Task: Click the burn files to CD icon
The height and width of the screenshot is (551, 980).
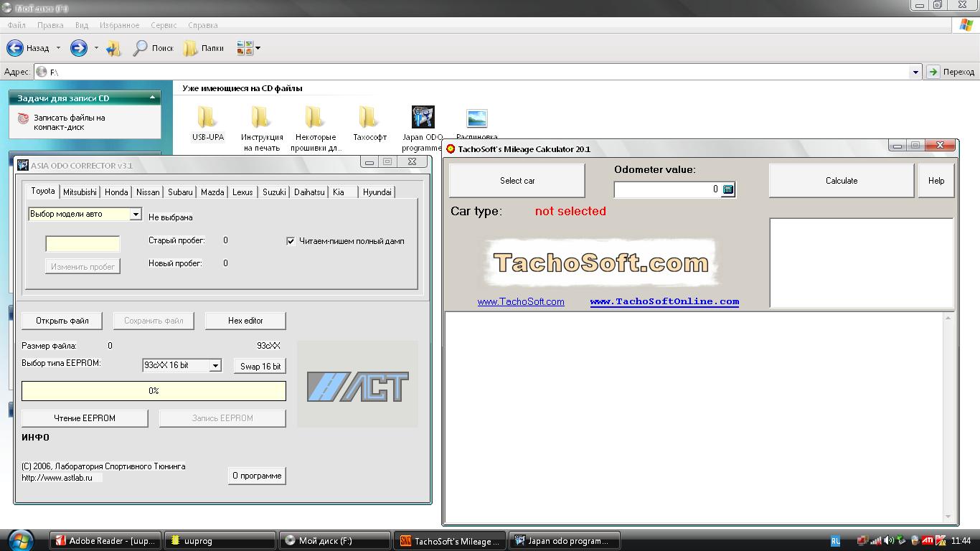Action: tap(24, 118)
